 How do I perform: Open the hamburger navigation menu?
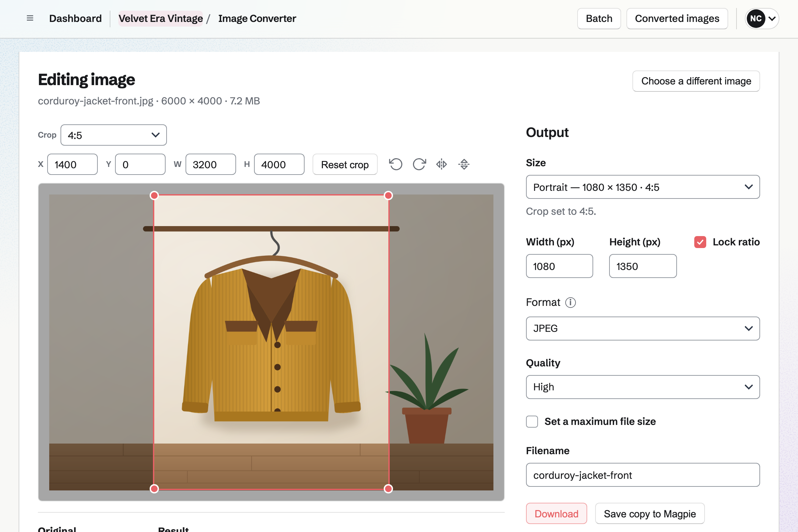30,18
